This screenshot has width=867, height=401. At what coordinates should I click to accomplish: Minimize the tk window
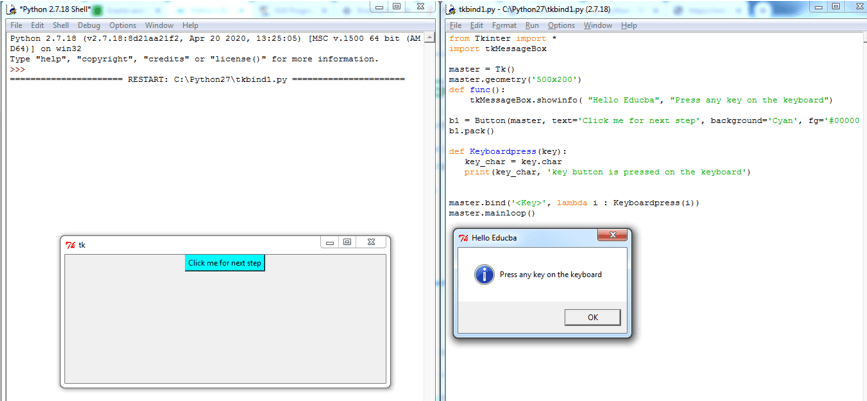click(x=330, y=242)
